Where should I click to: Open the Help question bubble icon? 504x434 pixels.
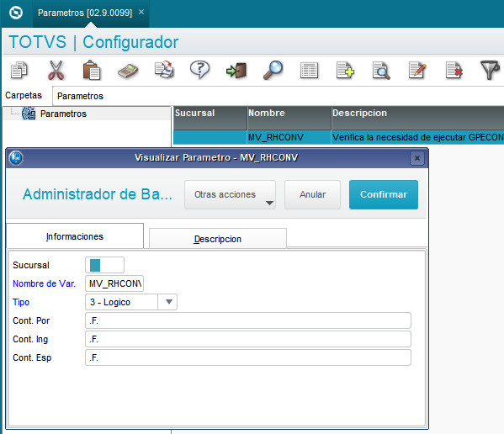point(200,70)
